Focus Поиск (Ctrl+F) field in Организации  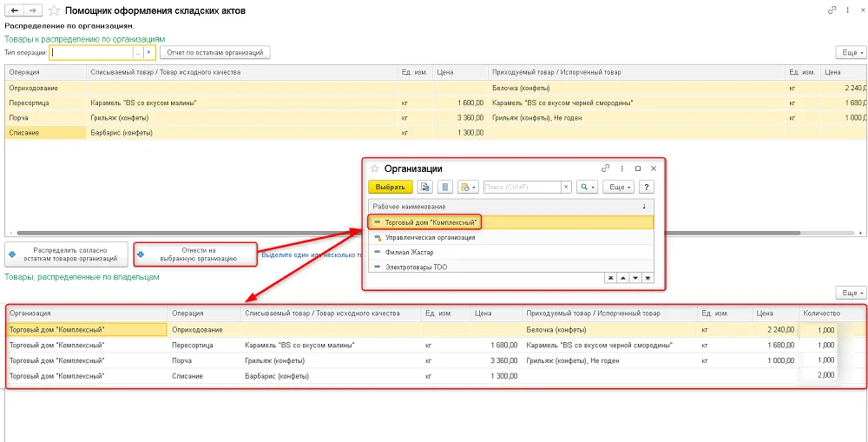(x=523, y=188)
